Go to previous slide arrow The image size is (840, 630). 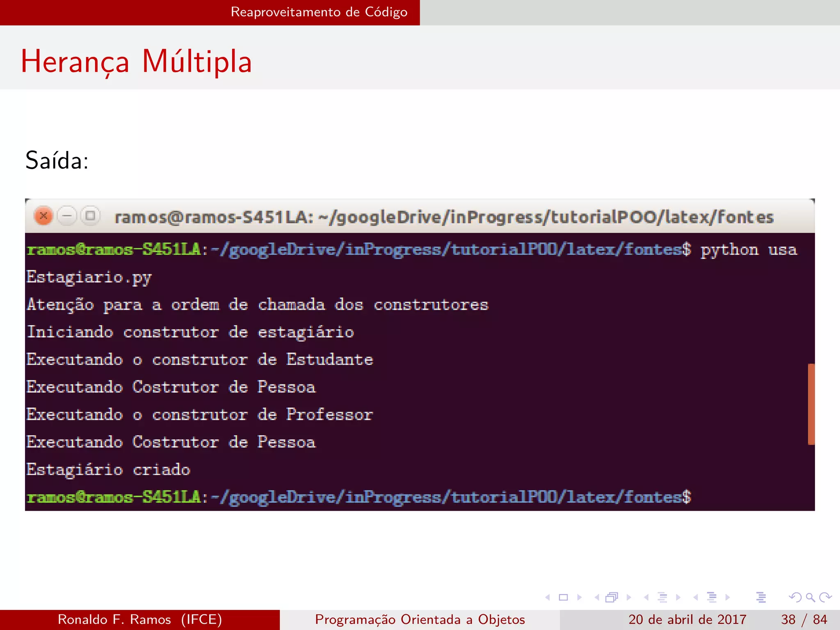pos(548,598)
